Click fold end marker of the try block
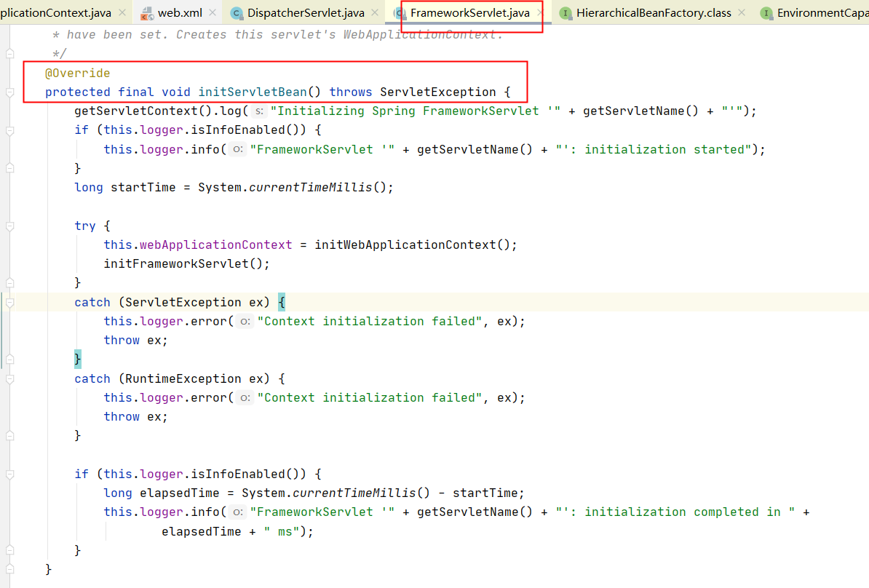Screen dimensions: 869x588 (10, 282)
